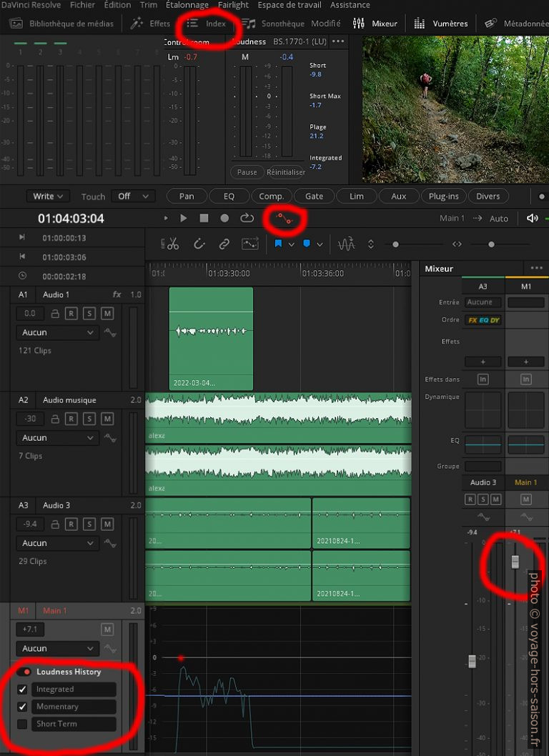Click the Réinitialiser loudness button
549x756 pixels.
[286, 172]
